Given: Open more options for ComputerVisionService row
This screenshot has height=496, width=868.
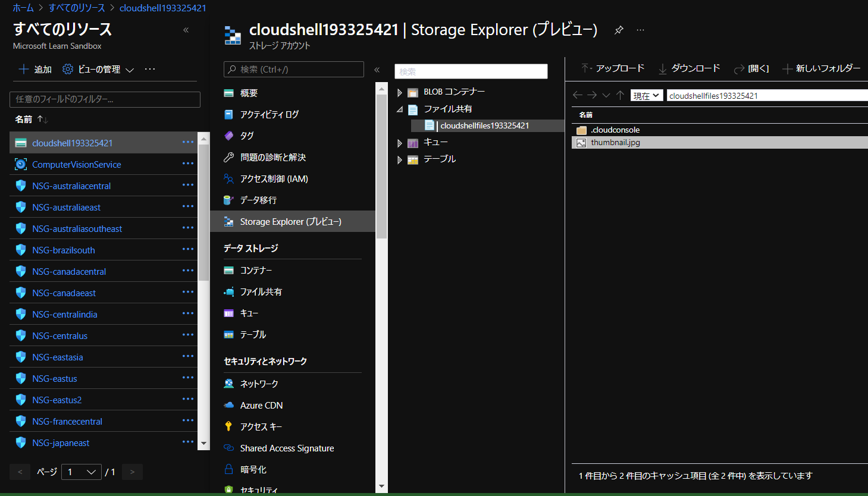Looking at the screenshot, I should click(188, 164).
